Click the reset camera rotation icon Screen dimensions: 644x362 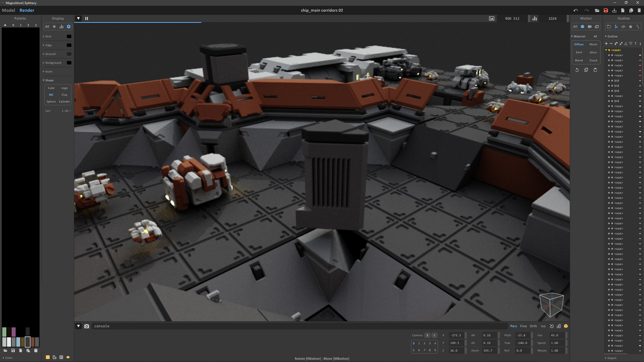click(552, 326)
